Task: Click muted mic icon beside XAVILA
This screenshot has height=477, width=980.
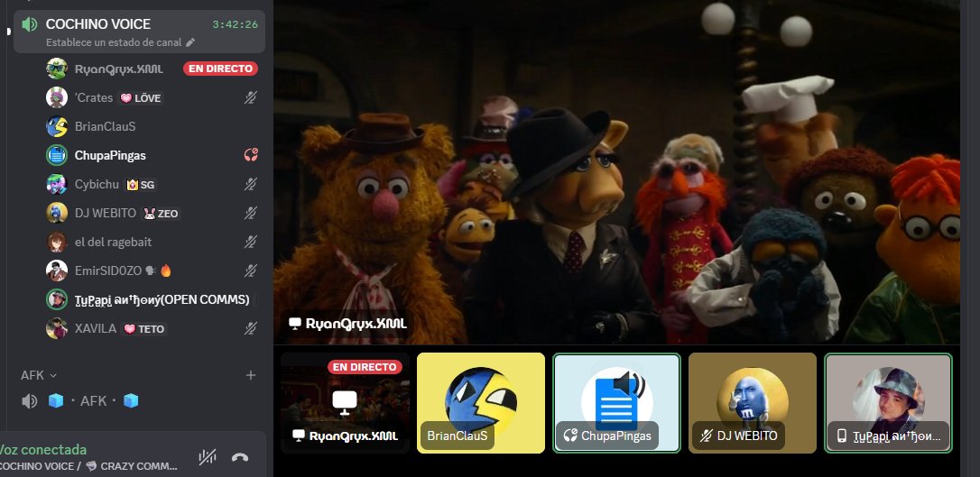Action: (251, 328)
